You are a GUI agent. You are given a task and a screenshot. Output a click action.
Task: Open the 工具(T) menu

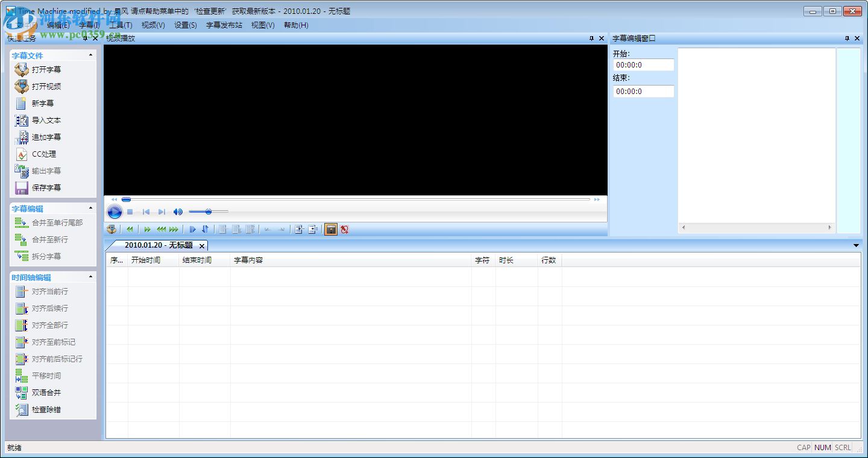(121, 25)
